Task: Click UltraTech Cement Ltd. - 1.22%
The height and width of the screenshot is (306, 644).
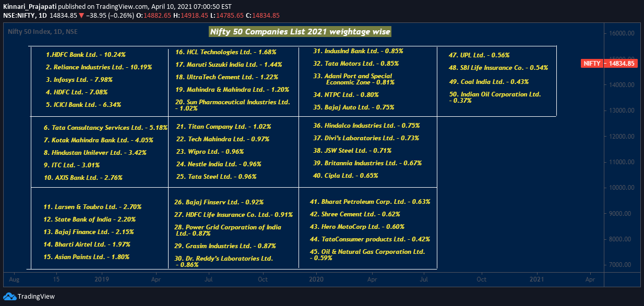Action: [227, 77]
